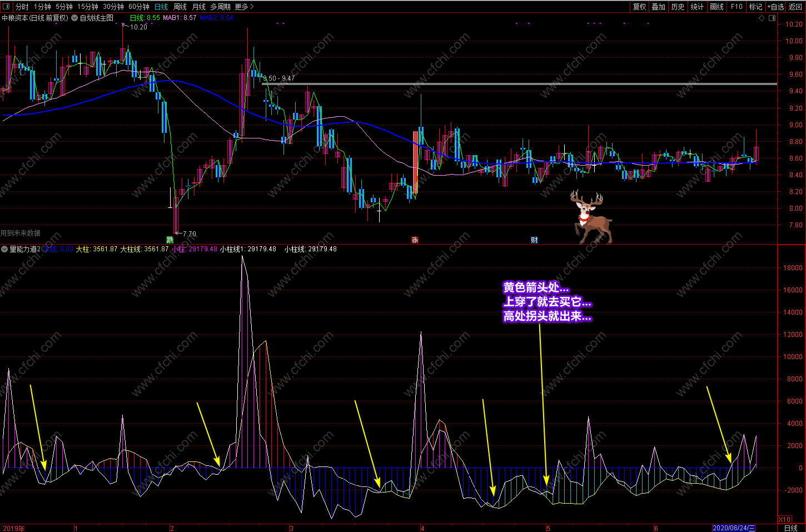
Task: Toggle the left sidebar panel icon
Action: tap(6, 7)
